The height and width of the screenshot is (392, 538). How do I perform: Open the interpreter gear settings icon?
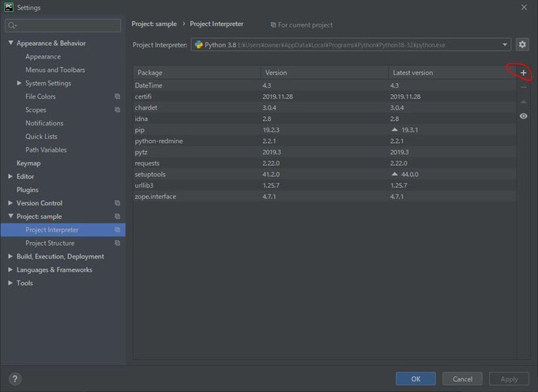(522, 44)
